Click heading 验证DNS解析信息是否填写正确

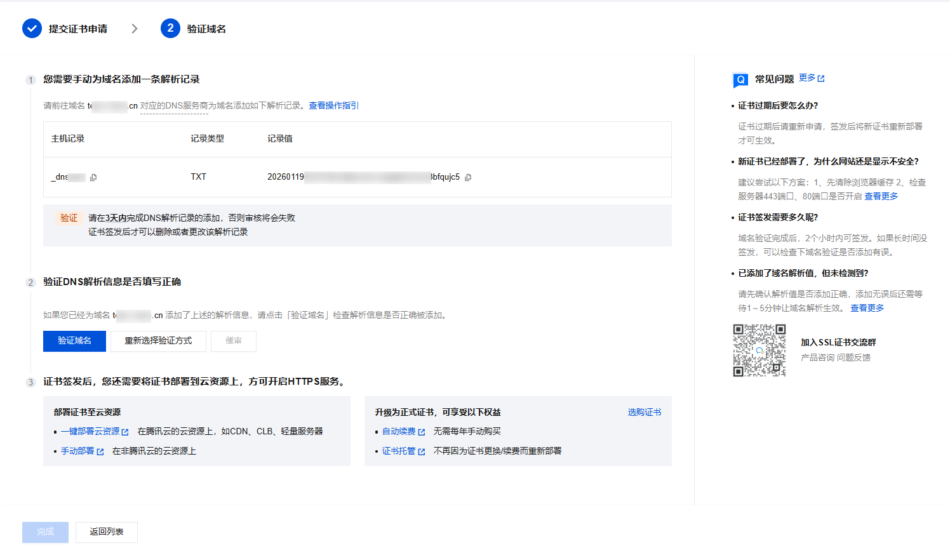point(112,282)
